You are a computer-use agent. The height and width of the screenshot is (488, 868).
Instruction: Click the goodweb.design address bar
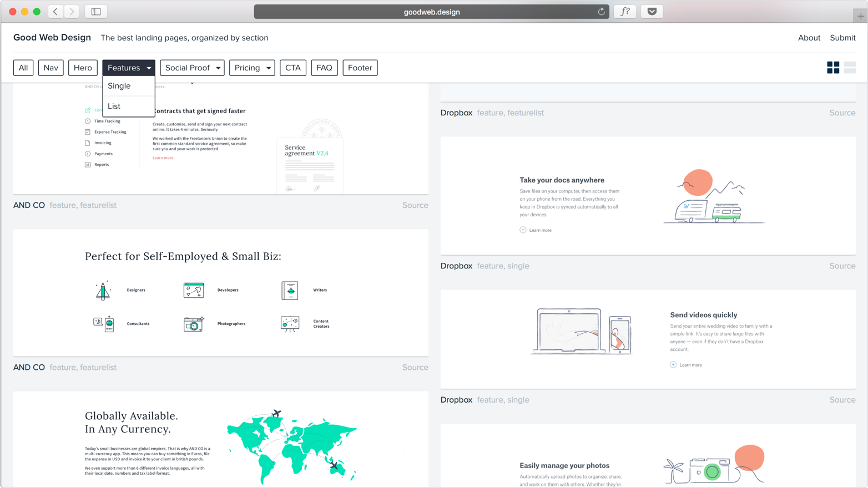pos(431,12)
